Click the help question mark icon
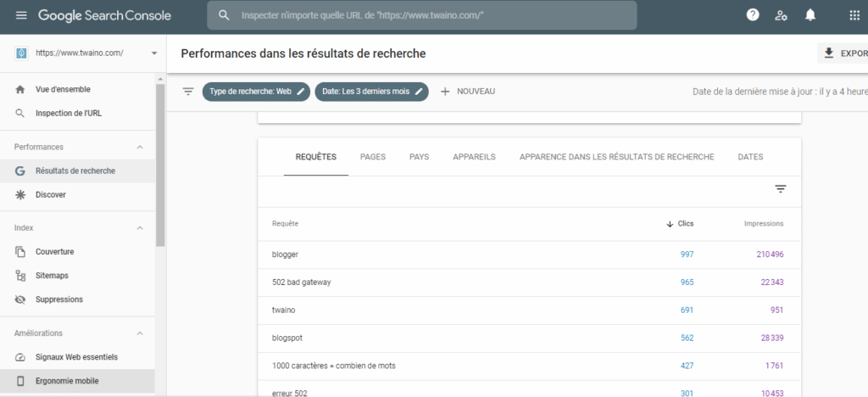 click(752, 15)
